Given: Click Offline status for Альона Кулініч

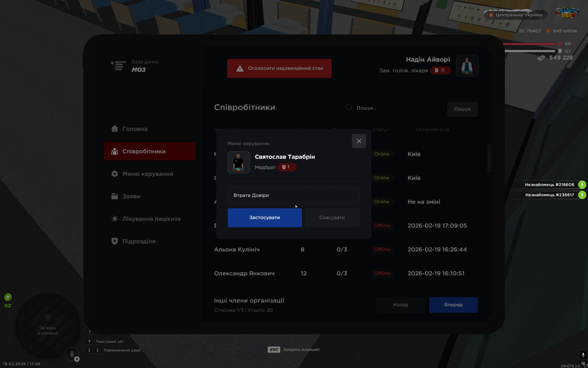Looking at the screenshot, I should (x=382, y=249).
